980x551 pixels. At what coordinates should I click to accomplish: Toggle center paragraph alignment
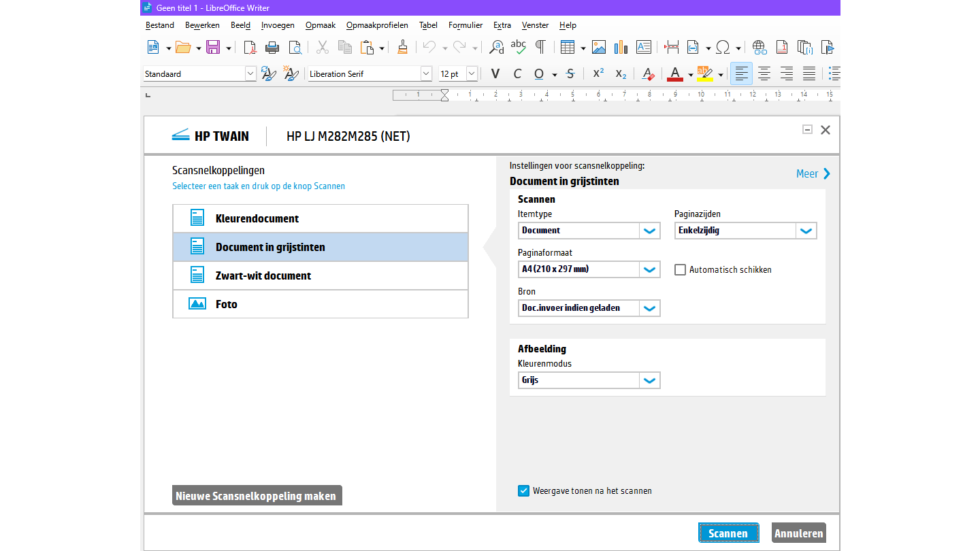click(x=764, y=73)
